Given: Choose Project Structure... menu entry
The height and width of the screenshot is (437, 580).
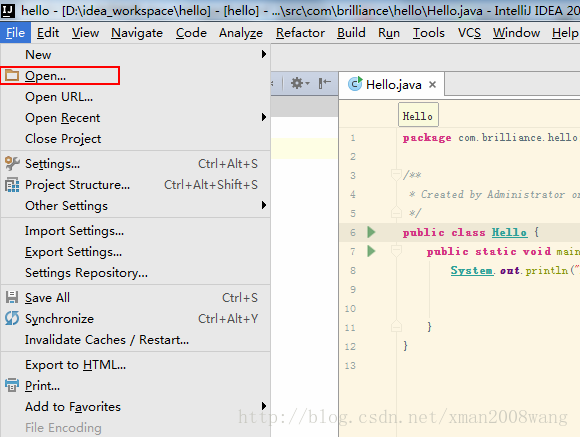Looking at the screenshot, I should pos(135,185).
